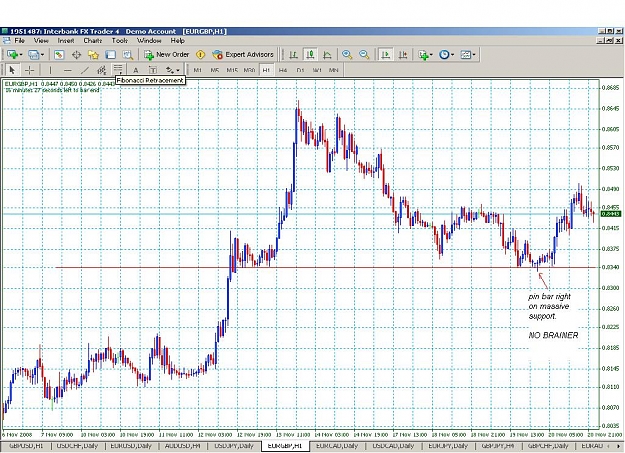The image size is (625, 453).
Task: Click the green current price label 0.8443
Action: point(611,214)
